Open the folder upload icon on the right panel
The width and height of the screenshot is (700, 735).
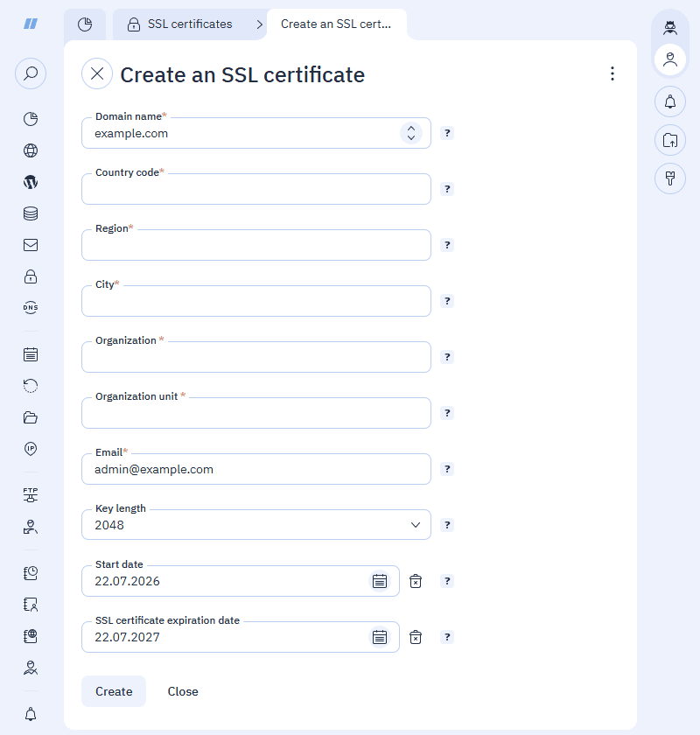(x=670, y=140)
